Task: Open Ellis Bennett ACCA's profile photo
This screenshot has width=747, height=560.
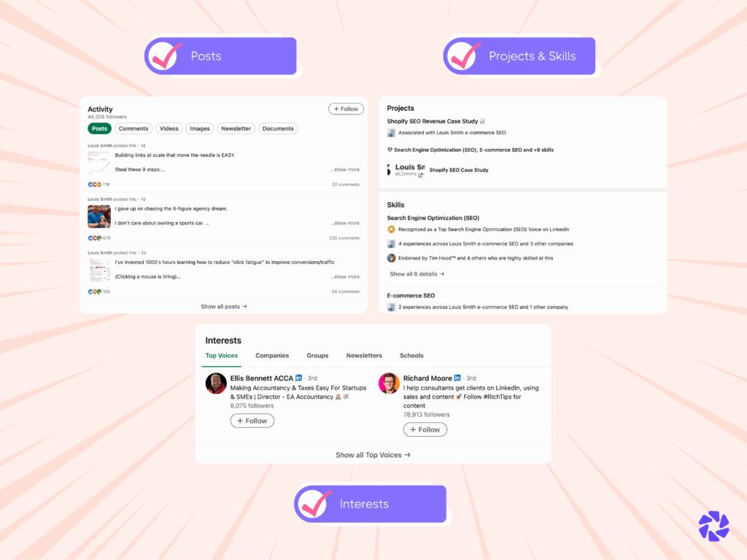Action: 216,384
